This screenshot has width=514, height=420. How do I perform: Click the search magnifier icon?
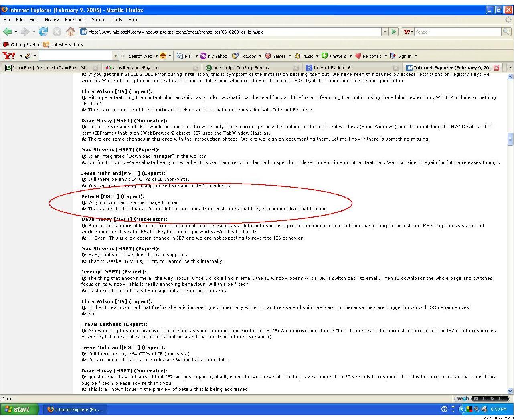click(506, 32)
